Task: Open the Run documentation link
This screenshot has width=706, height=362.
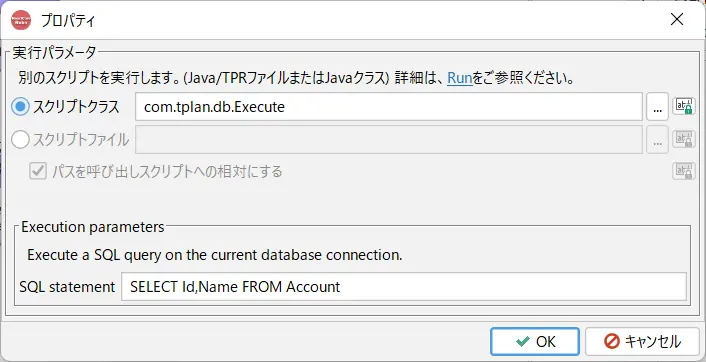Action: pos(460,78)
